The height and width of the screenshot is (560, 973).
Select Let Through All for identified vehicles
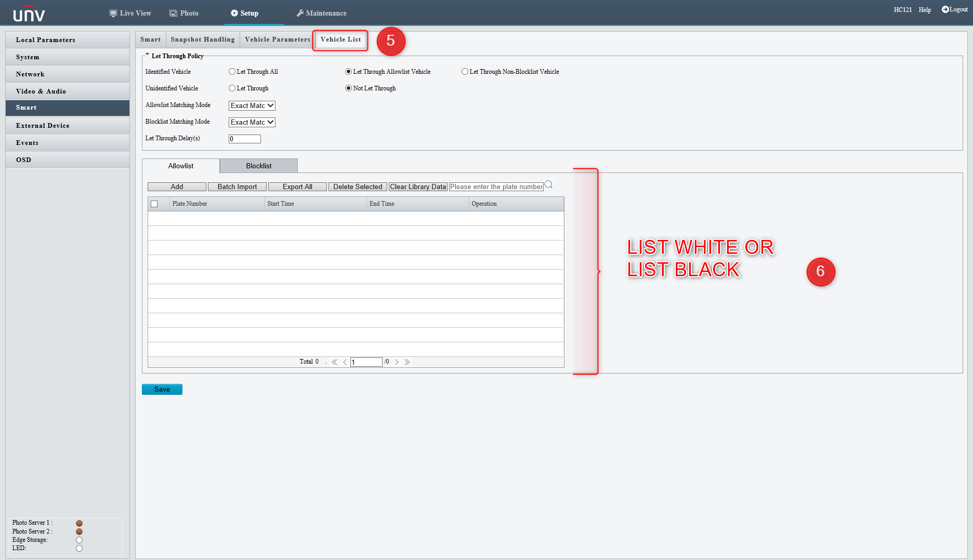(x=232, y=71)
